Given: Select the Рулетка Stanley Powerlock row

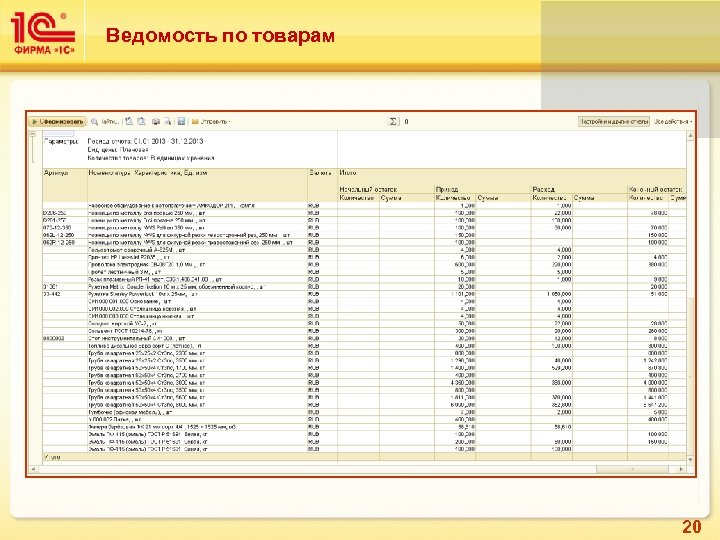Looking at the screenshot, I should point(364,294).
